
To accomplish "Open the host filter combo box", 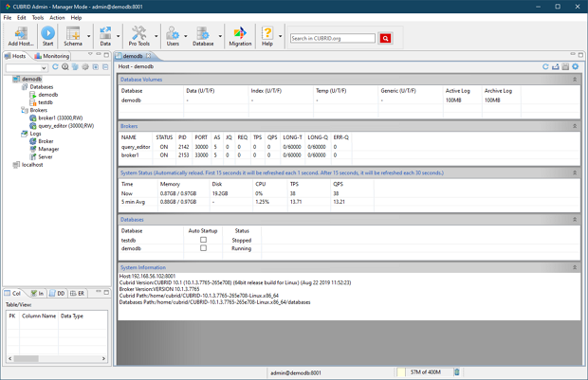I will pos(26,67).
